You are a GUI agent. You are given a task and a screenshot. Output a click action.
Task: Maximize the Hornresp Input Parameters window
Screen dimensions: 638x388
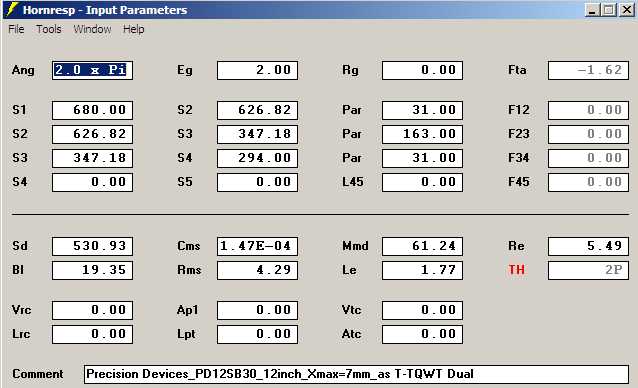tap(609, 10)
